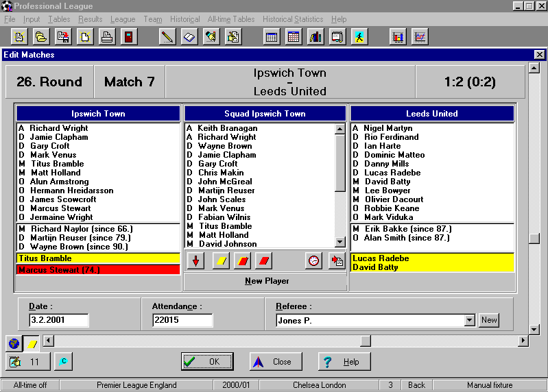Select Richard Naylor (since 66.) substitute
The height and width of the screenshot is (392, 548).
tap(98, 229)
